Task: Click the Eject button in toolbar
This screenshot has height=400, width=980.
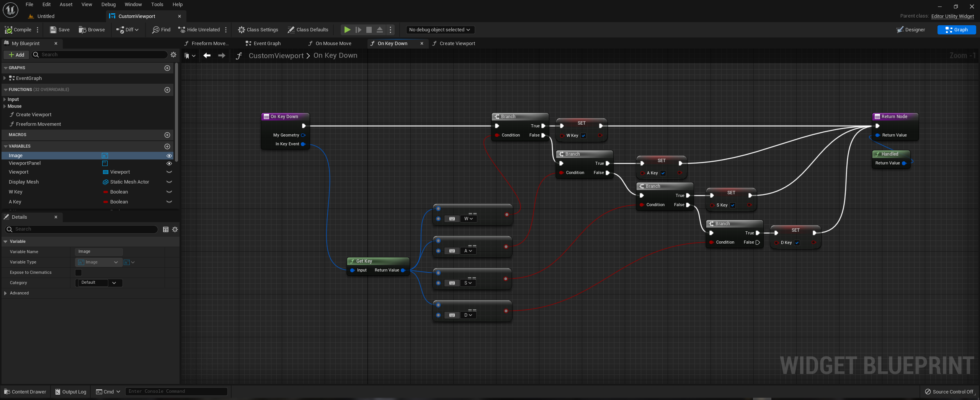Action: coord(380,30)
